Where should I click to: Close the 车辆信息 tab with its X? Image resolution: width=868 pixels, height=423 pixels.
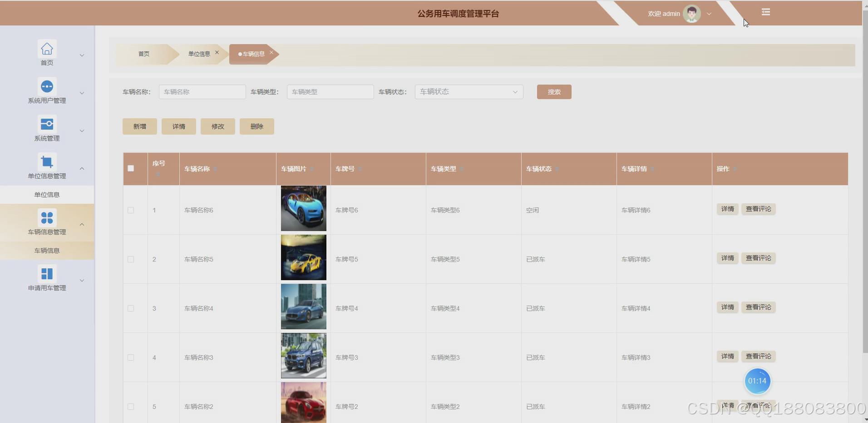pyautogui.click(x=271, y=52)
